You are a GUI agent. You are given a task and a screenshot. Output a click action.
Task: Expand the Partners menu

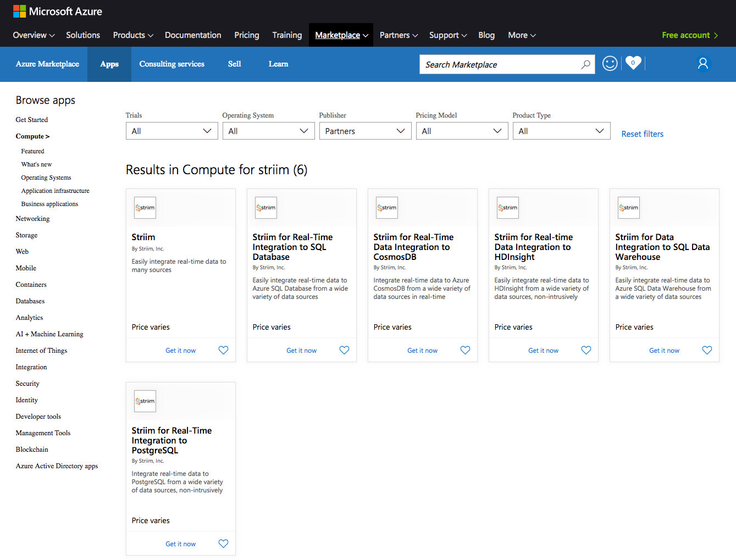pos(399,35)
